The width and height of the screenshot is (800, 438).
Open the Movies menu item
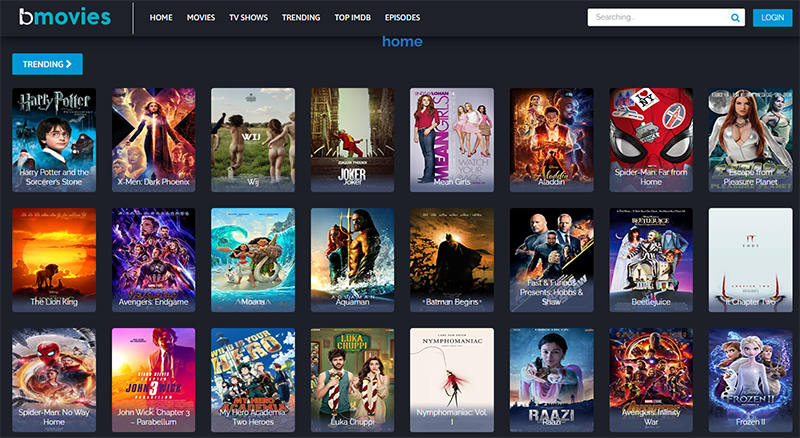pos(201,17)
